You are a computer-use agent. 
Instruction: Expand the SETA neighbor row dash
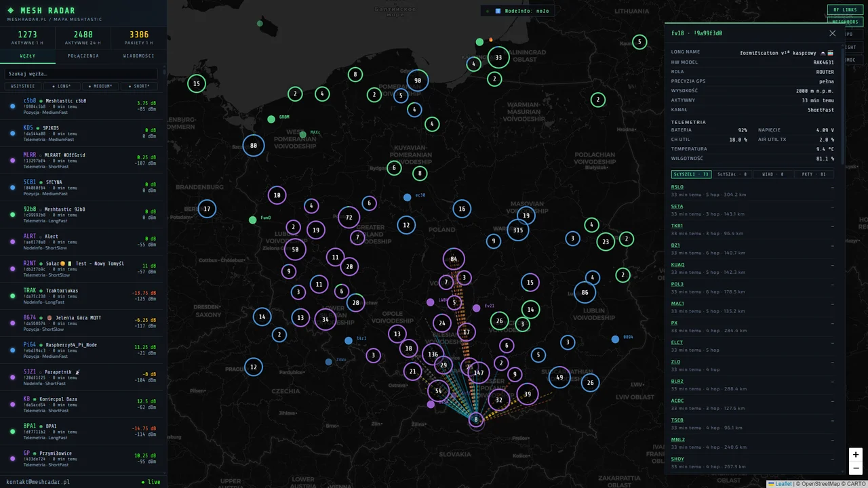pyautogui.click(x=833, y=207)
